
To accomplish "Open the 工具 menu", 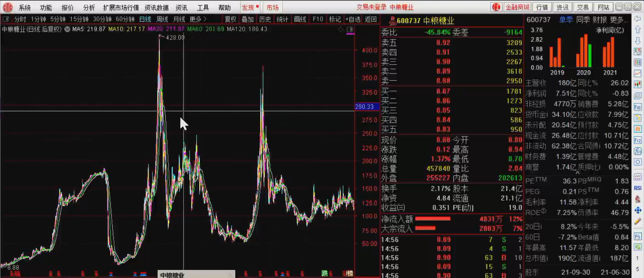I will click(202, 7).
